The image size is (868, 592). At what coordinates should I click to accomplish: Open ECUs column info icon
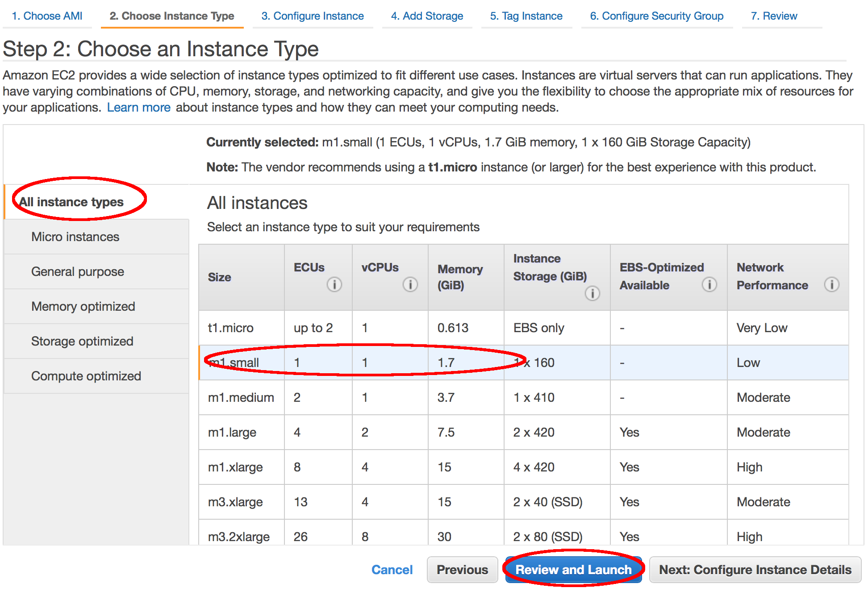334,284
